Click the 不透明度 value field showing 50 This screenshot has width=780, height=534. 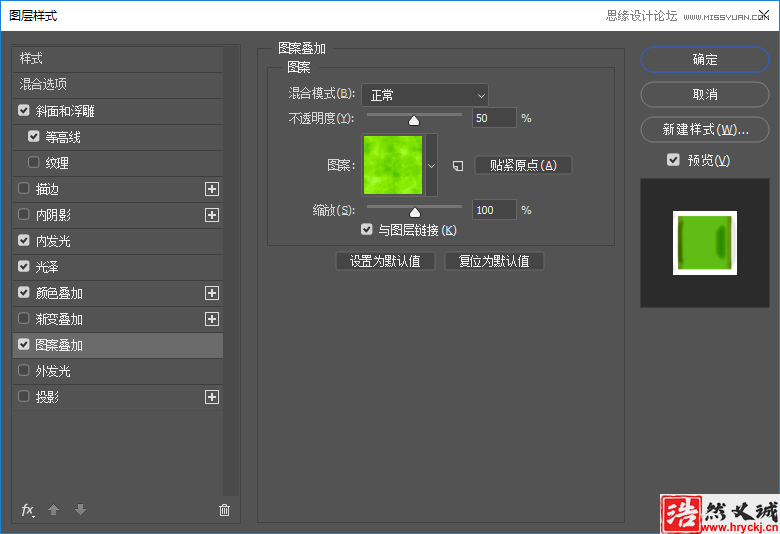(x=494, y=118)
